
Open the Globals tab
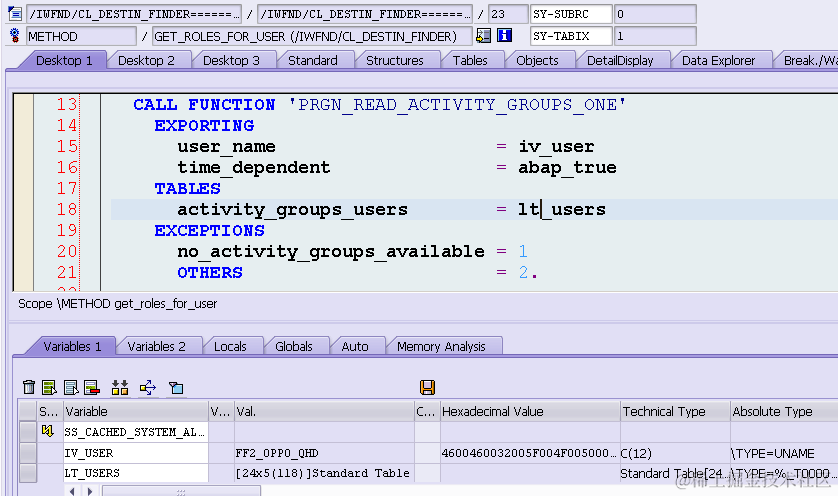[x=293, y=346]
